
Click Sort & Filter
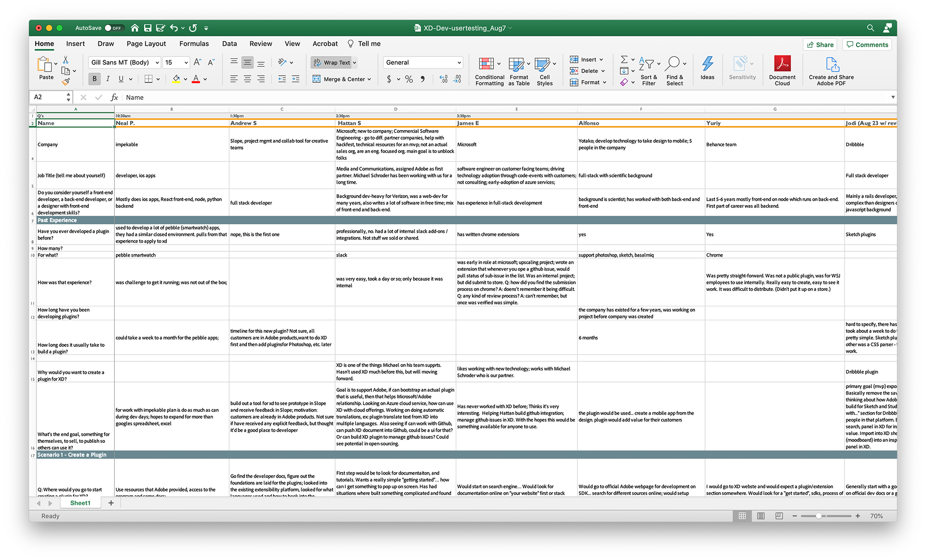(649, 71)
